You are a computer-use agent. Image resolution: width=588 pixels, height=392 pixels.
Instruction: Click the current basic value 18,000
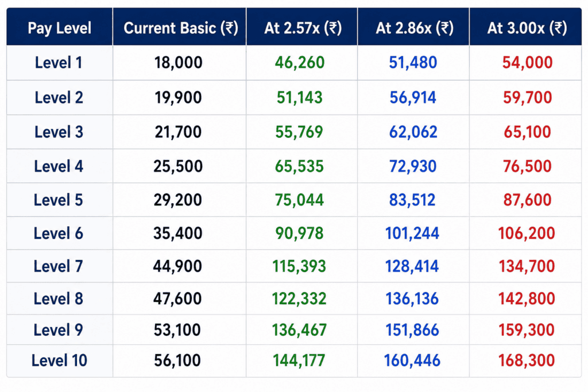[x=178, y=63]
